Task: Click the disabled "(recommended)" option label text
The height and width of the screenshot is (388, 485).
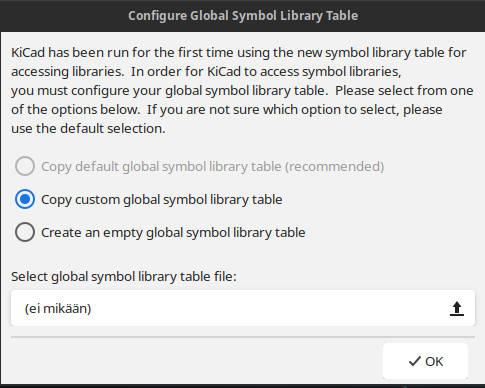Action: point(334,166)
